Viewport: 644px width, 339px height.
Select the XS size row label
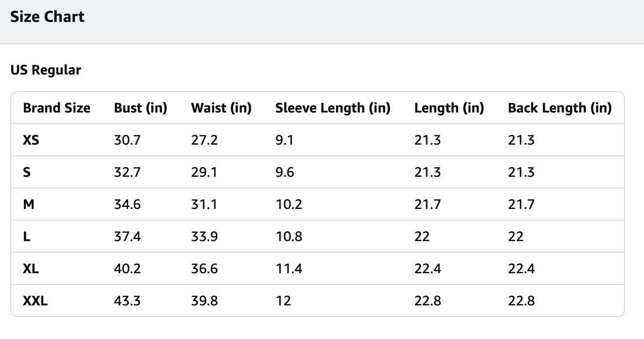coord(31,140)
